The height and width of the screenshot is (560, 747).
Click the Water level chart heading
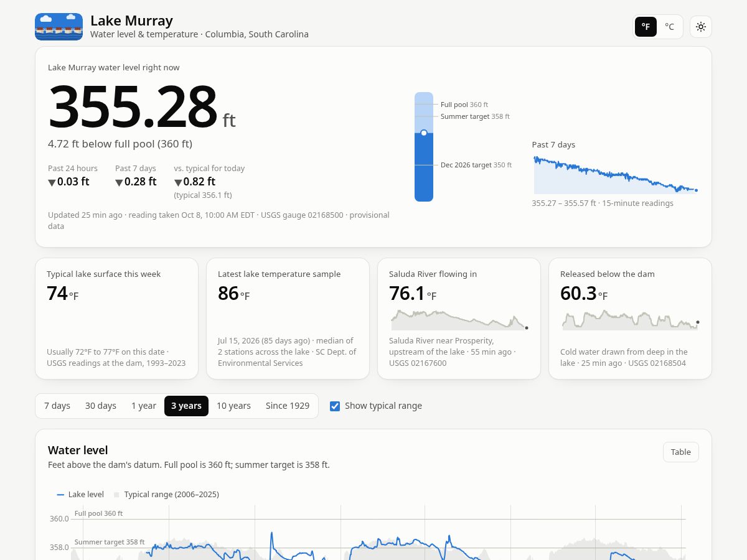pyautogui.click(x=78, y=450)
